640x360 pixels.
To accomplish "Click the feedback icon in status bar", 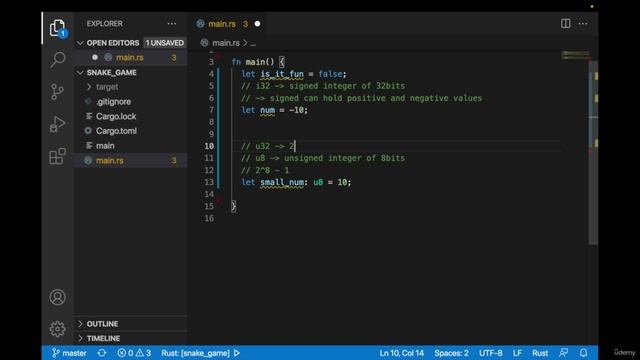I will (x=564, y=353).
